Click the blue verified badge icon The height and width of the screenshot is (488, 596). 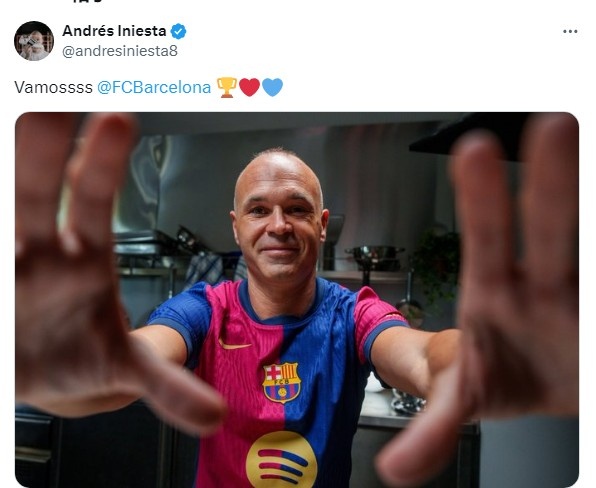[x=178, y=31]
